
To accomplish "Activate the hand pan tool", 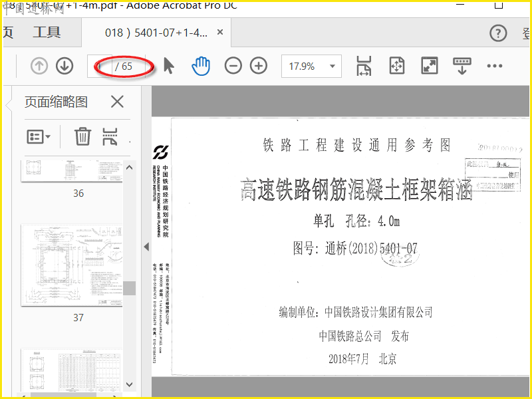I will (x=201, y=66).
